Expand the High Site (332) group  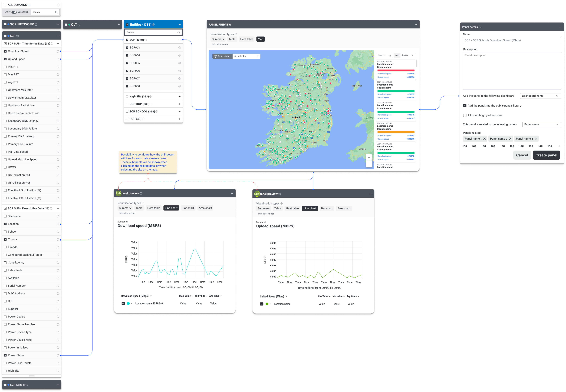click(179, 96)
